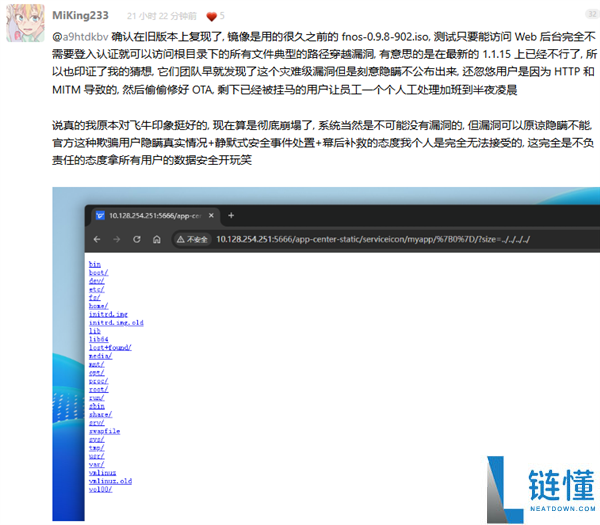Open the vmlinuz.old file link
This screenshot has height=525, width=600.
tap(110, 481)
